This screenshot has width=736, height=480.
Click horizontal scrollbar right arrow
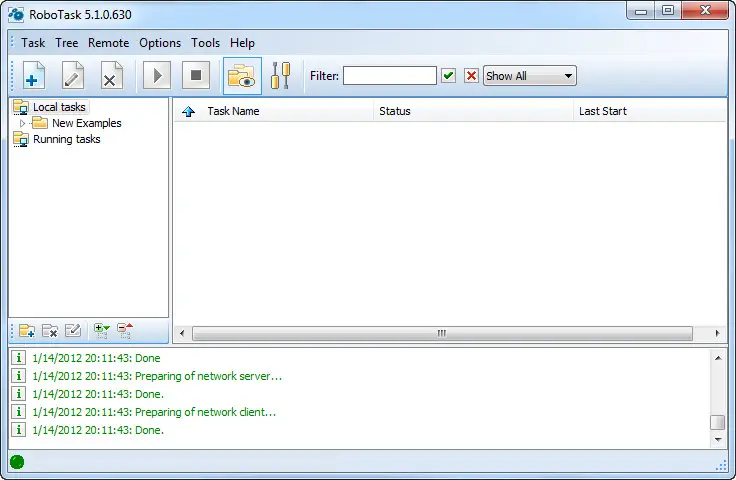[x=717, y=334]
